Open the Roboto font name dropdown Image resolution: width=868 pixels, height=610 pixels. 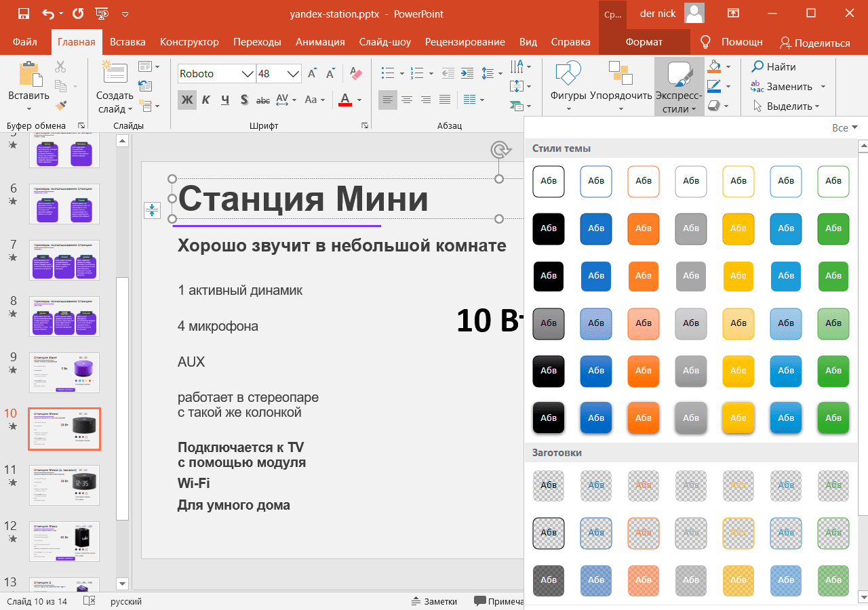pyautogui.click(x=248, y=74)
